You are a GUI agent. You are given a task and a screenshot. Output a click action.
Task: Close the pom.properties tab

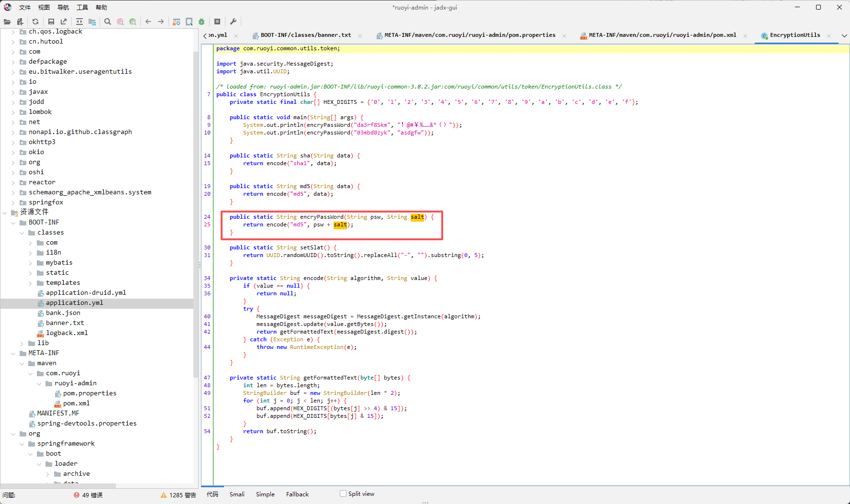(x=564, y=35)
